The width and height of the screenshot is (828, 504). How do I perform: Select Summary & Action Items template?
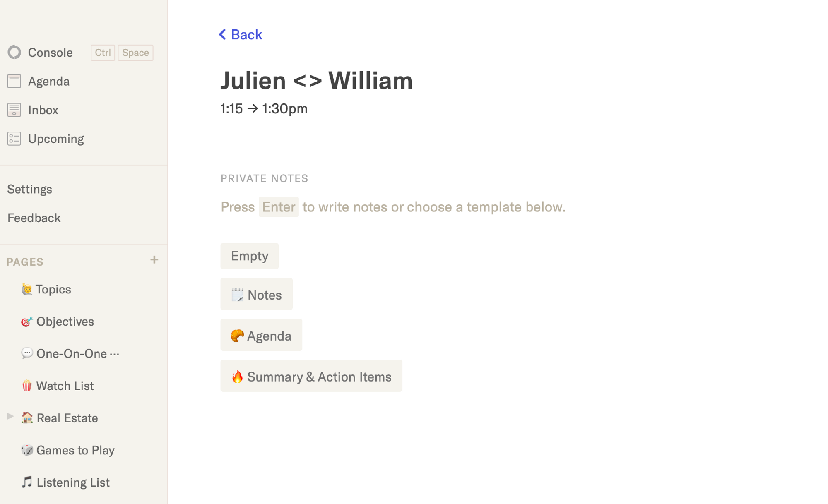click(311, 376)
